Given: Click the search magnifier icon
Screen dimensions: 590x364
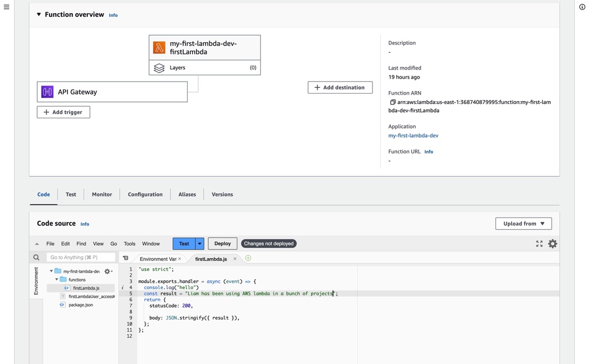Looking at the screenshot, I should [36, 257].
